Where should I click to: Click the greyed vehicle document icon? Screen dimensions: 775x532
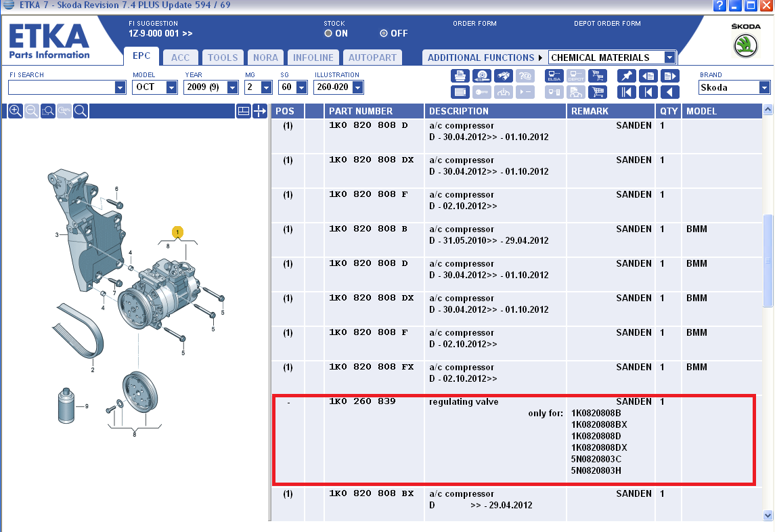pos(576,92)
